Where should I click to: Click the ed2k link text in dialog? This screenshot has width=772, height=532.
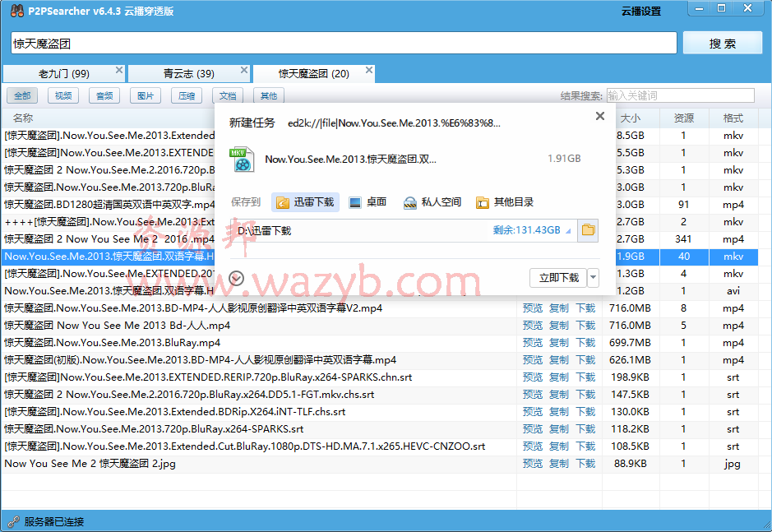coord(394,123)
